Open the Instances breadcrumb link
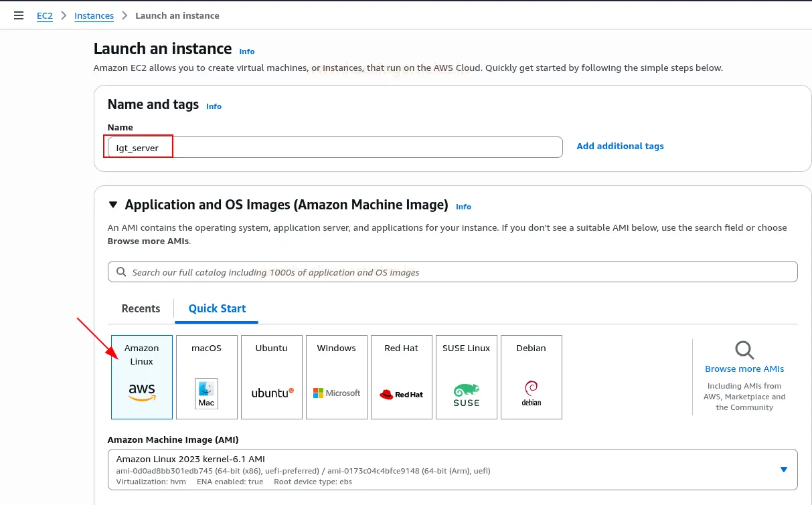This screenshot has width=812, height=505. 94,15
